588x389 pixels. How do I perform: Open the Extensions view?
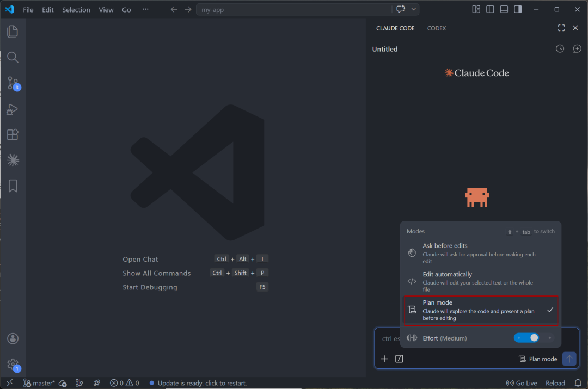[13, 134]
